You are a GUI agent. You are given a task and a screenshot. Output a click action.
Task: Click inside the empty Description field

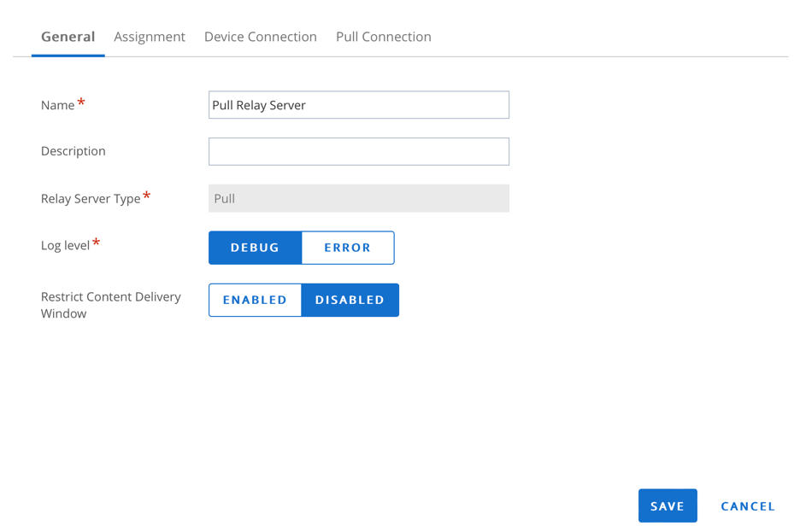point(358,151)
